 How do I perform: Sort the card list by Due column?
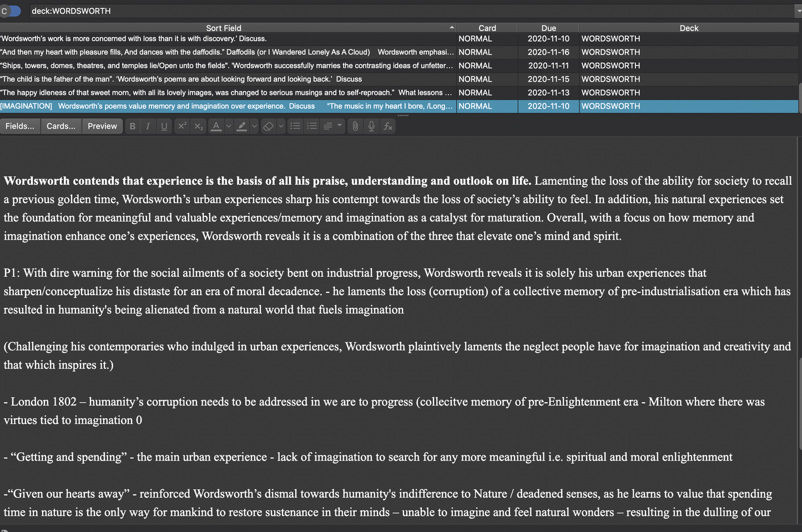tap(548, 28)
